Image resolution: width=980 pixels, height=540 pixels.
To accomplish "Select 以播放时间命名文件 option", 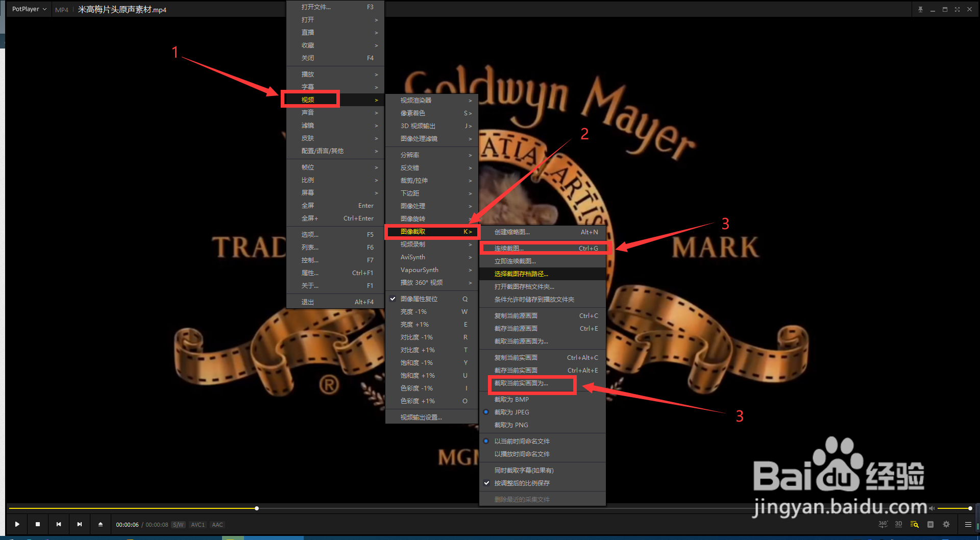I will 543,454.
